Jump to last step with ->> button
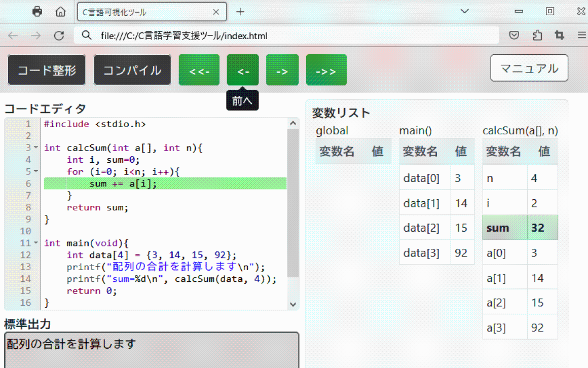Viewport: 588px width, 368px height. pyautogui.click(x=326, y=70)
